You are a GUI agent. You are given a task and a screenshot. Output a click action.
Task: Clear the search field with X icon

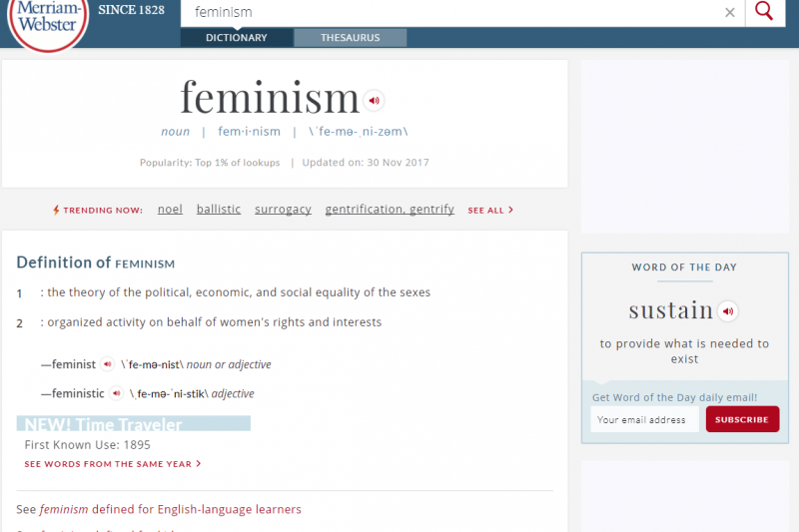(x=730, y=12)
